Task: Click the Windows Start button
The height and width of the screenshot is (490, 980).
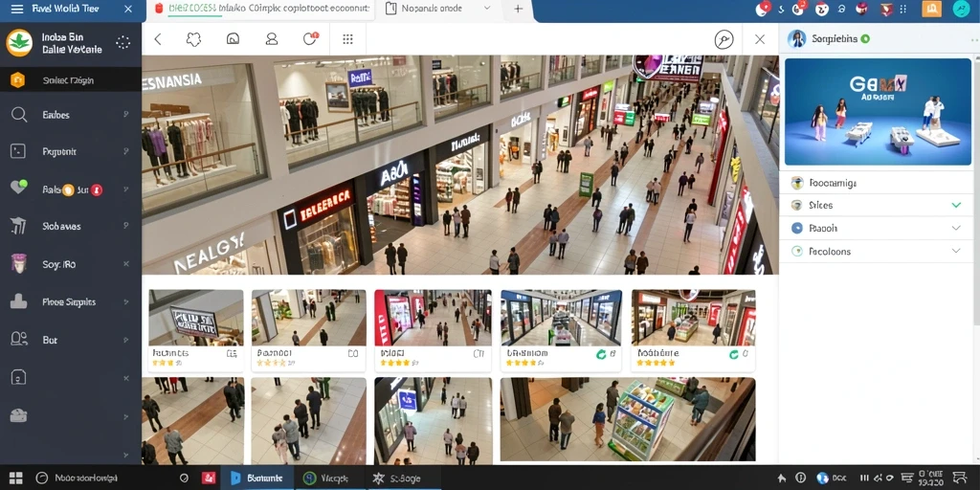Action: [15, 479]
